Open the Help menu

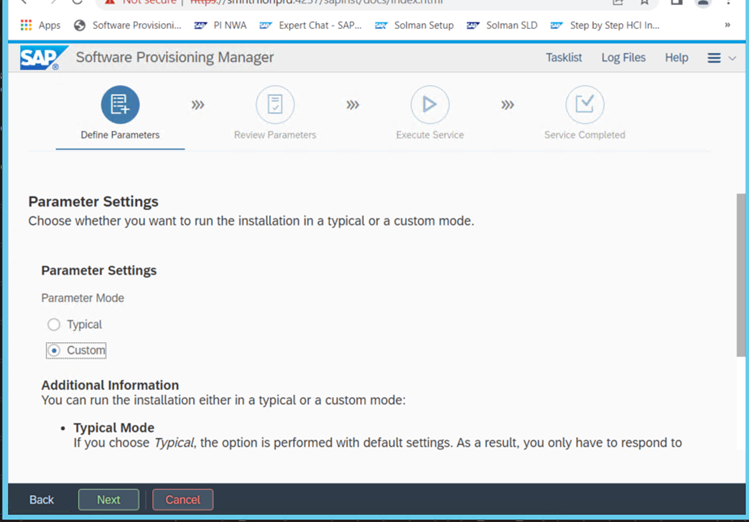(676, 58)
